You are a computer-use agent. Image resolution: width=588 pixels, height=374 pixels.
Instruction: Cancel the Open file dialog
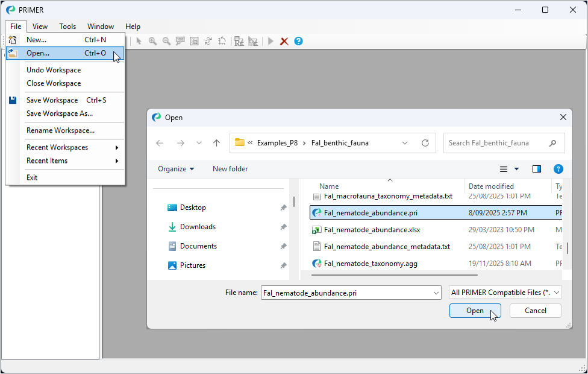535,311
